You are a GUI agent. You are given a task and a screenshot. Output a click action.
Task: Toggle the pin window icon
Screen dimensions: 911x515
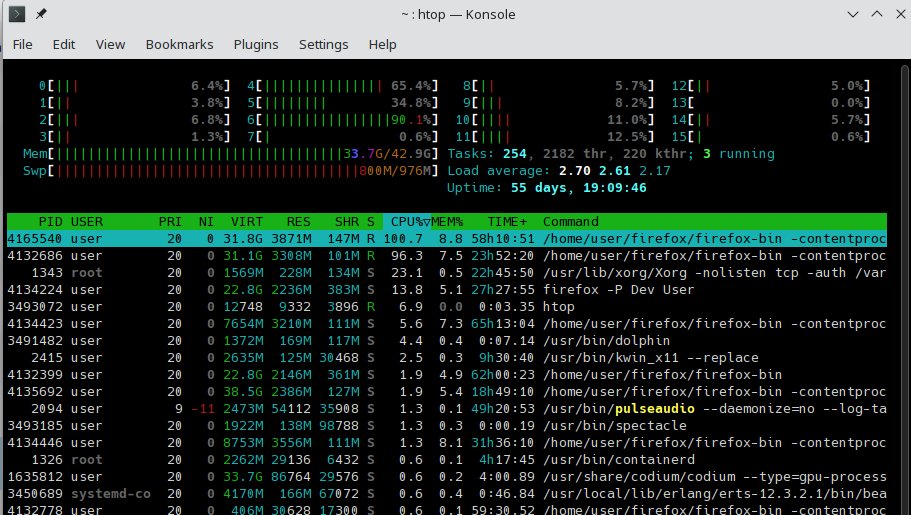pyautogui.click(x=41, y=15)
